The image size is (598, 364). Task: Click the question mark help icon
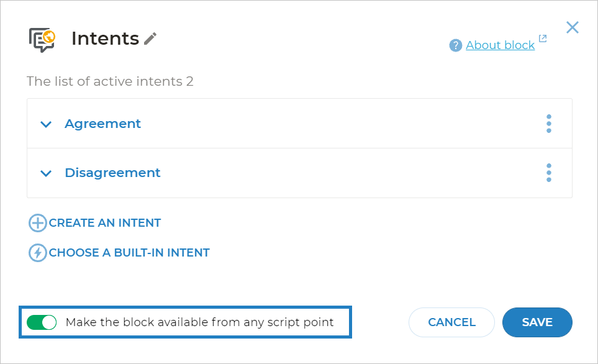coord(456,45)
